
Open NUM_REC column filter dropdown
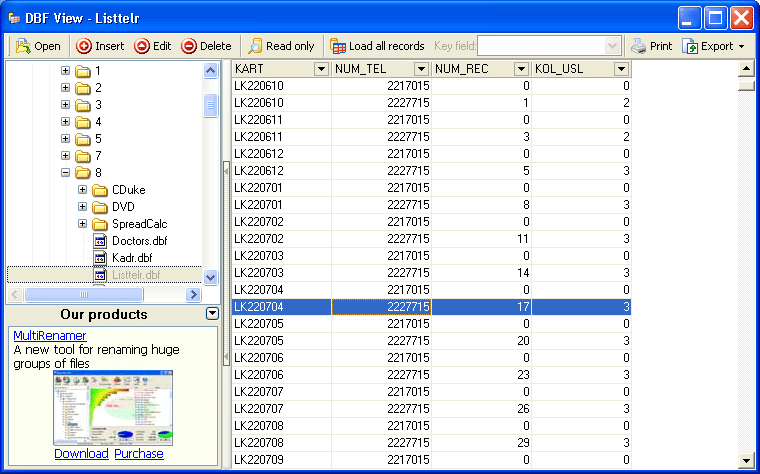click(521, 69)
